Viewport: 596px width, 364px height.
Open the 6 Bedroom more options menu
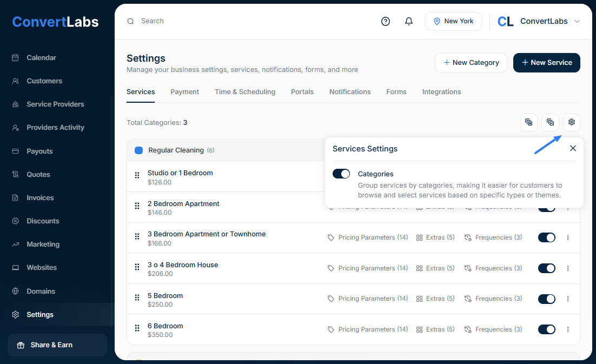click(568, 329)
